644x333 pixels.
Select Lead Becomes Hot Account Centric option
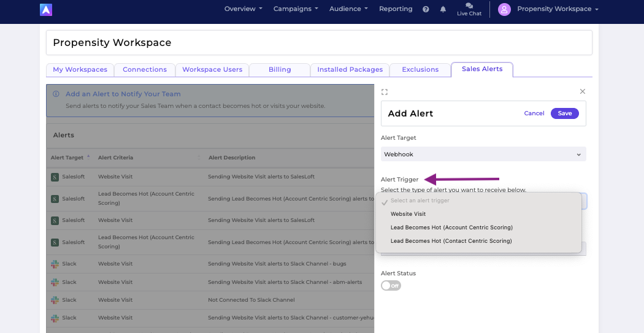479,228
